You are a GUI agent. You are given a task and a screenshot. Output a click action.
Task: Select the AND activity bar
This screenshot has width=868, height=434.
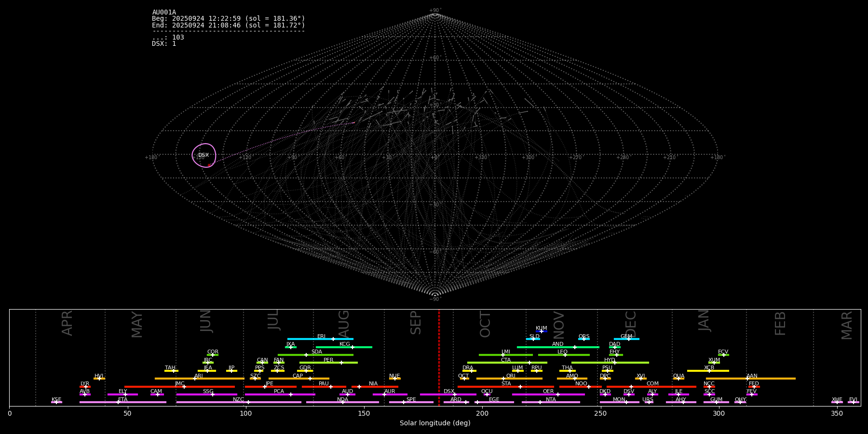(x=558, y=347)
